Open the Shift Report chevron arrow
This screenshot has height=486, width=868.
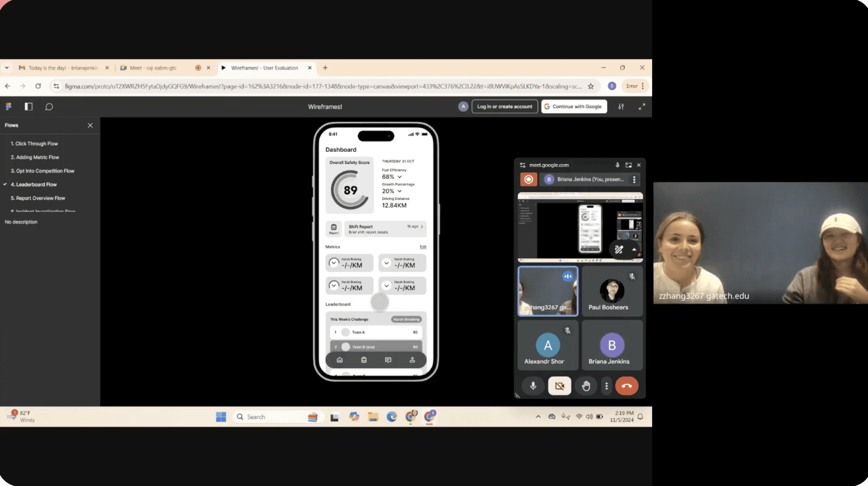(x=422, y=227)
